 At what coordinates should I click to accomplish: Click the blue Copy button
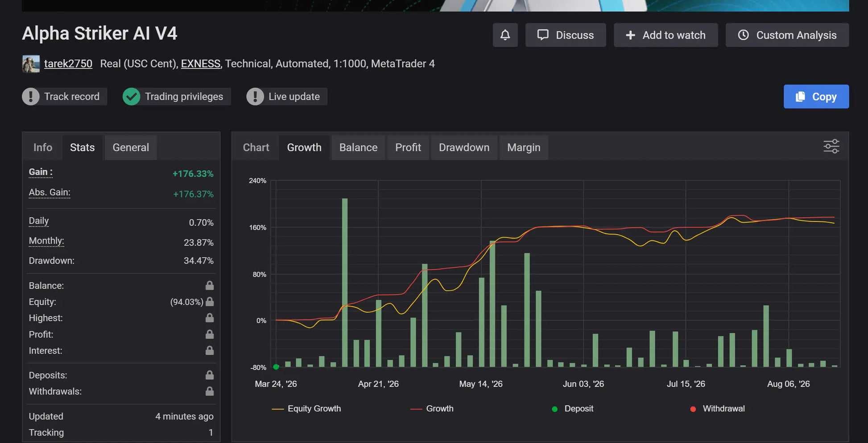[816, 96]
